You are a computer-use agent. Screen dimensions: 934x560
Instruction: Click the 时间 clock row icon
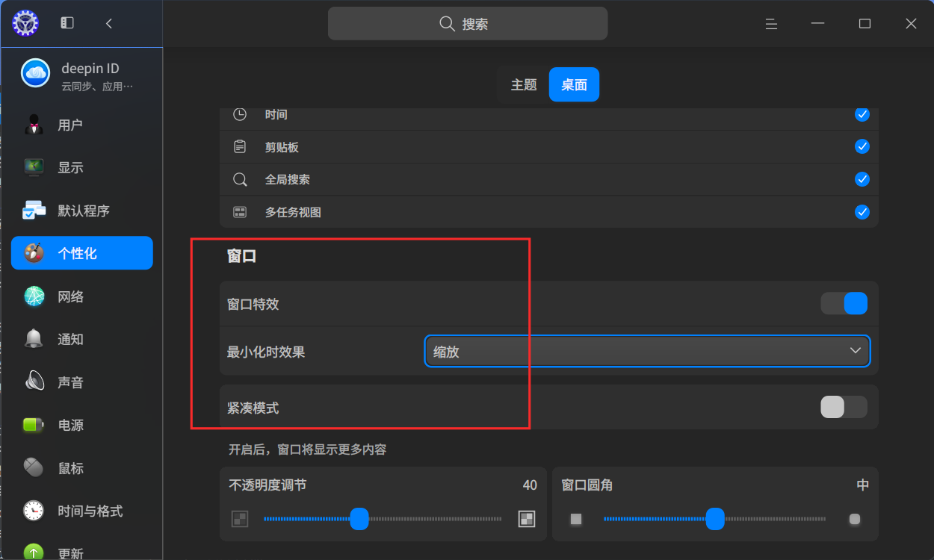240,114
